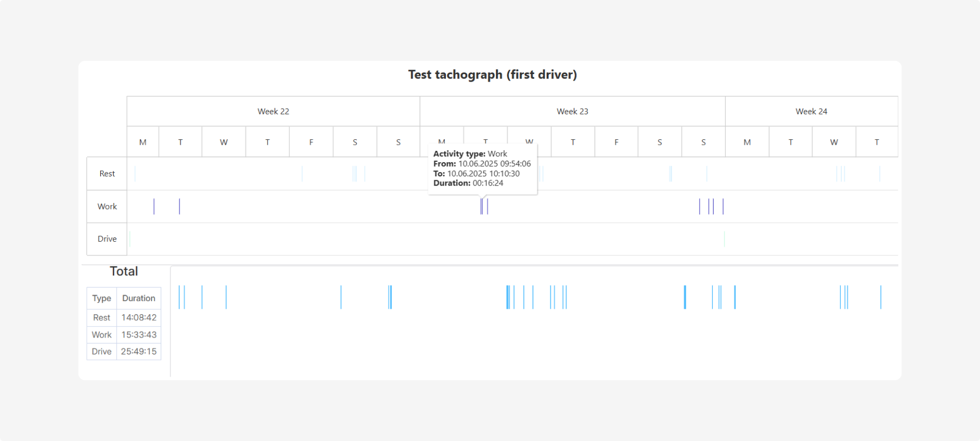The image size is (980, 441).
Task: Click the Work marker in Week 22 Monday
Action: coord(154,206)
